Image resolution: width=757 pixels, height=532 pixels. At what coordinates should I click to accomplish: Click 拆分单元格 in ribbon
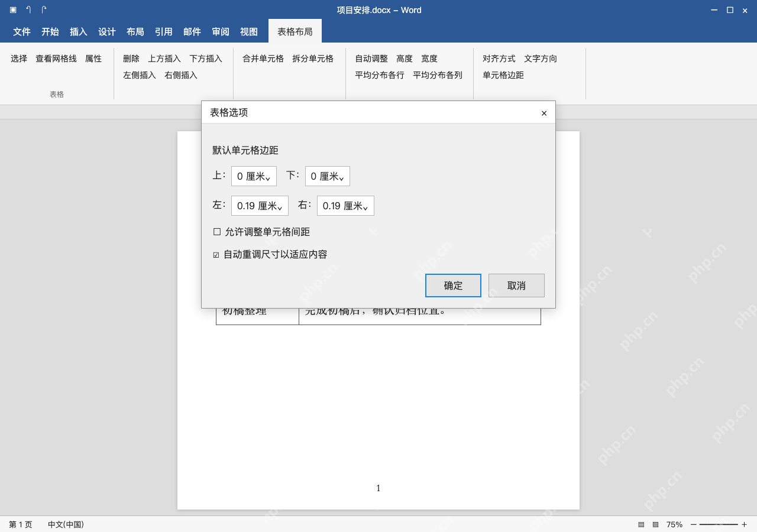[x=313, y=59]
